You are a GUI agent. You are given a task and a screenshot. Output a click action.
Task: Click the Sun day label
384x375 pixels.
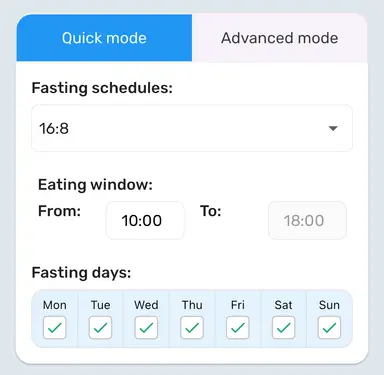329,305
